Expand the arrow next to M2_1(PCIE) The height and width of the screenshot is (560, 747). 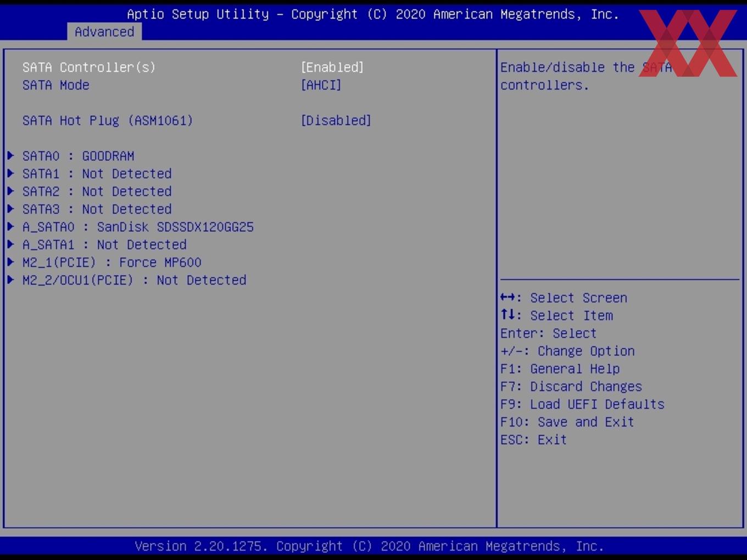[x=10, y=262]
